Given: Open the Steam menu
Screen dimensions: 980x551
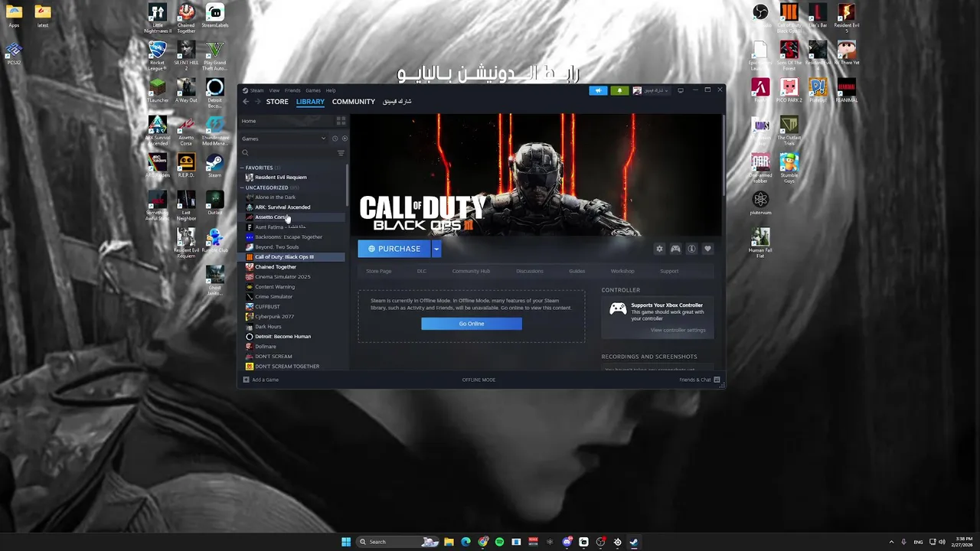Looking at the screenshot, I should 256,90.
